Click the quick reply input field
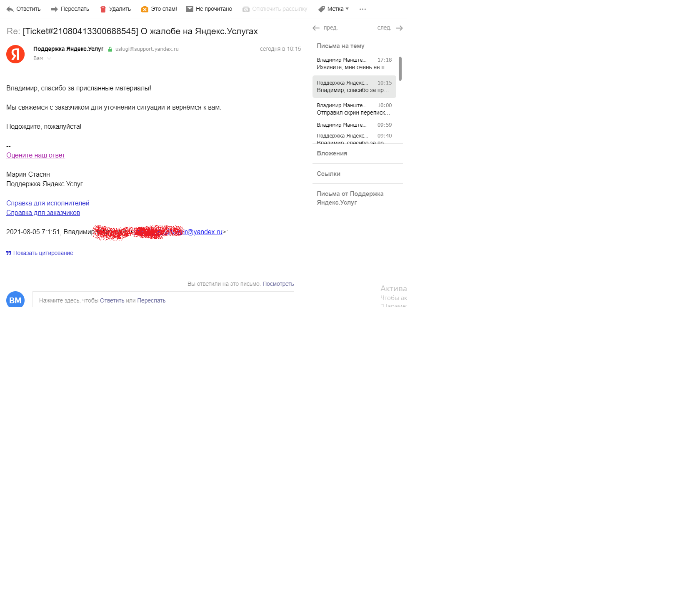The height and width of the screenshot is (600, 700). pos(163,300)
